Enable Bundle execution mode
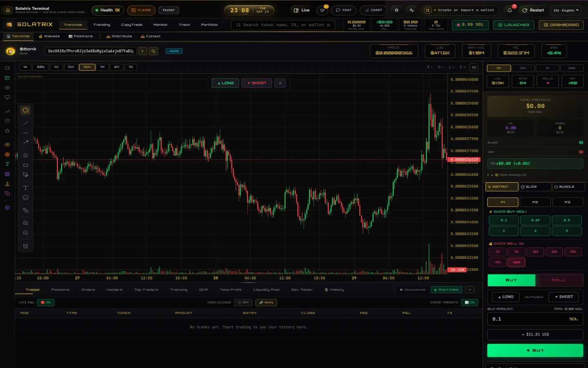This screenshot has width=588, height=368. click(x=568, y=187)
